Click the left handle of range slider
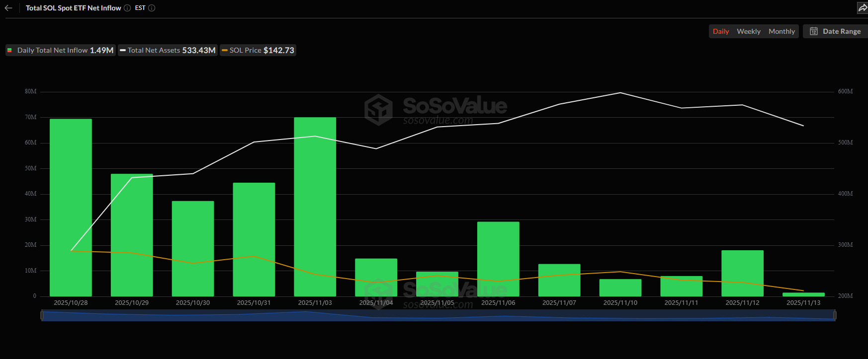This screenshot has height=359, width=868. (42, 315)
